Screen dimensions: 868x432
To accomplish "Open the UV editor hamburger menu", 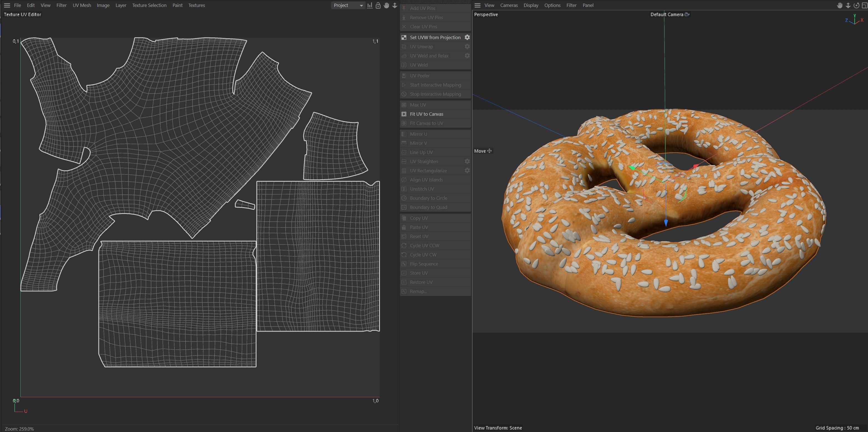I will coord(7,5).
